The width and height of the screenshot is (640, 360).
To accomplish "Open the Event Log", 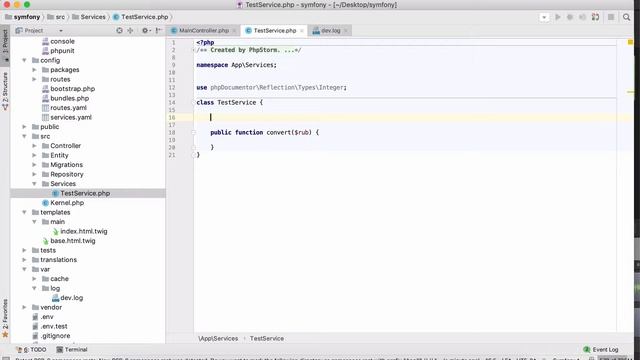I will 601,350.
